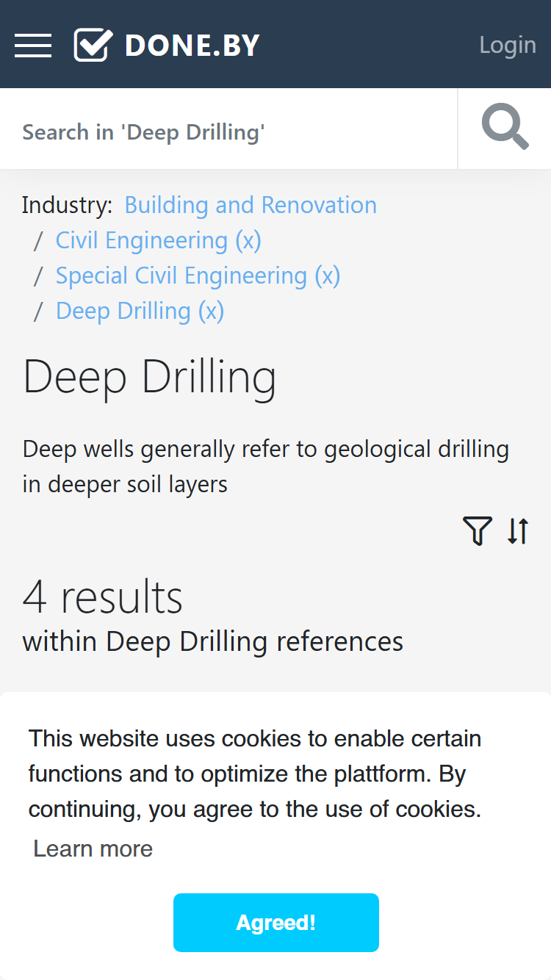
Task: Click the Industry: breadcrumb label
Action: coord(68,205)
